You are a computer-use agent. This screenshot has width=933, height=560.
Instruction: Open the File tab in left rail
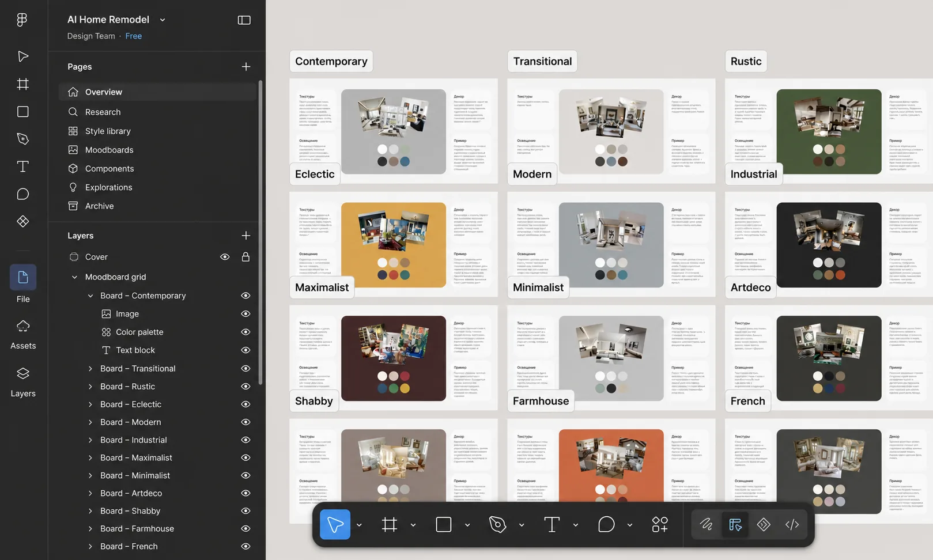23,285
